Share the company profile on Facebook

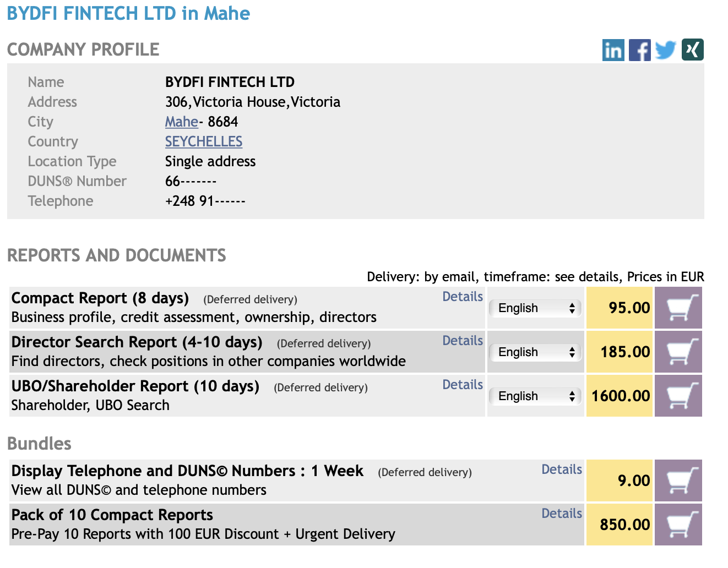click(639, 50)
